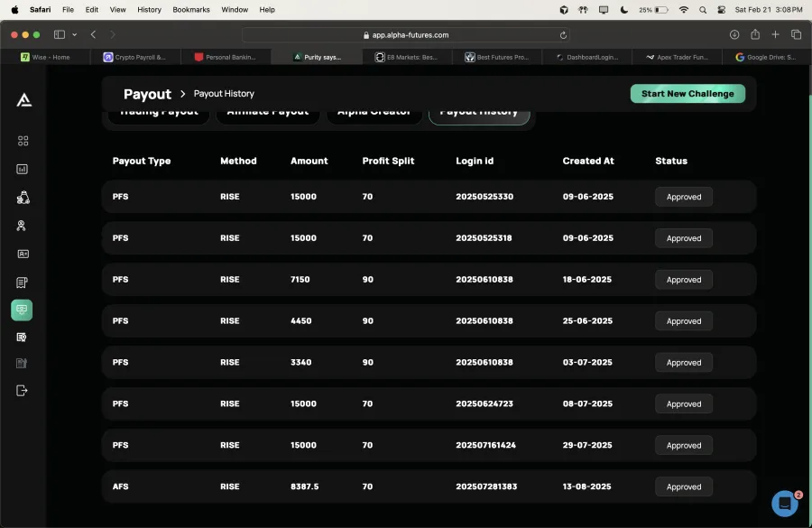Open the document list sidebar icon
Viewport: 812px width, 528px height.
[x=22, y=283]
